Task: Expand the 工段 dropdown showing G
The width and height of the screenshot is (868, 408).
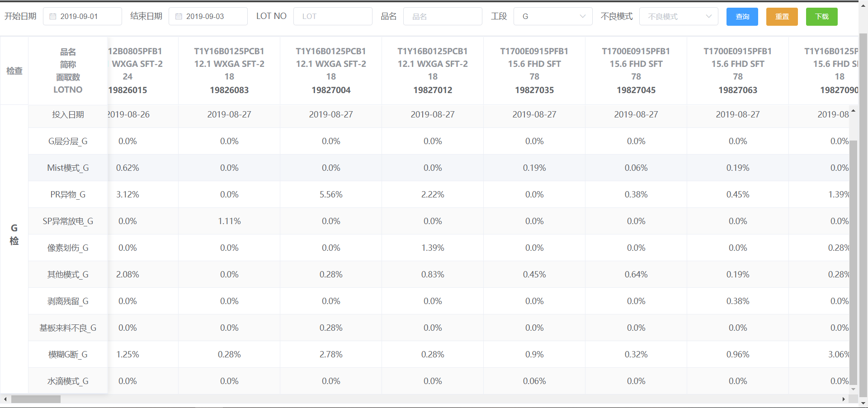Action: (x=552, y=17)
